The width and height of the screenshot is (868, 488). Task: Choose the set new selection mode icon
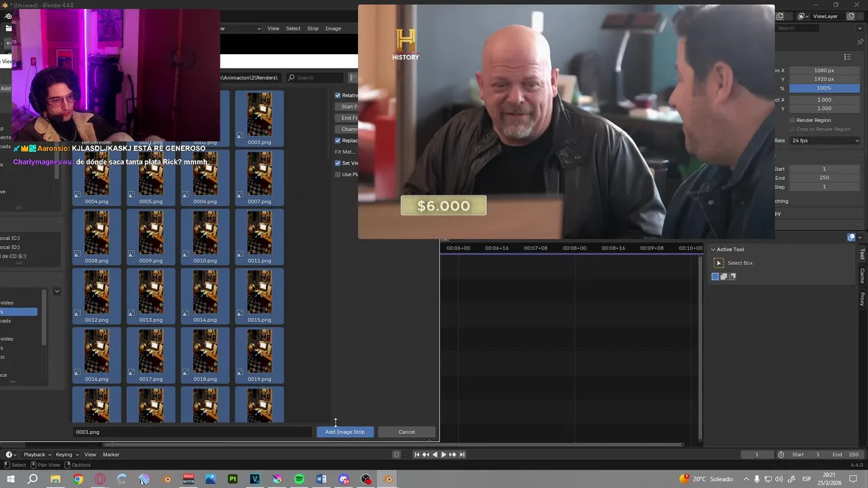715,277
